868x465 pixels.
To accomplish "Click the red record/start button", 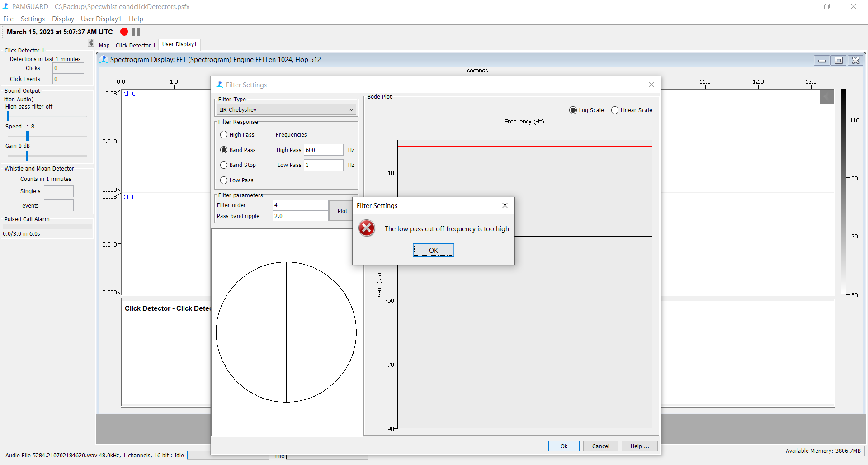I will 124,32.
